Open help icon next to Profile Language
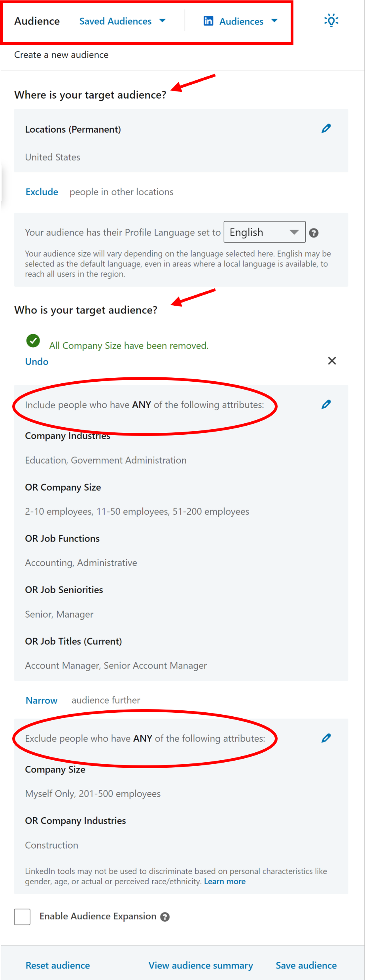The height and width of the screenshot is (980, 365). point(314,233)
